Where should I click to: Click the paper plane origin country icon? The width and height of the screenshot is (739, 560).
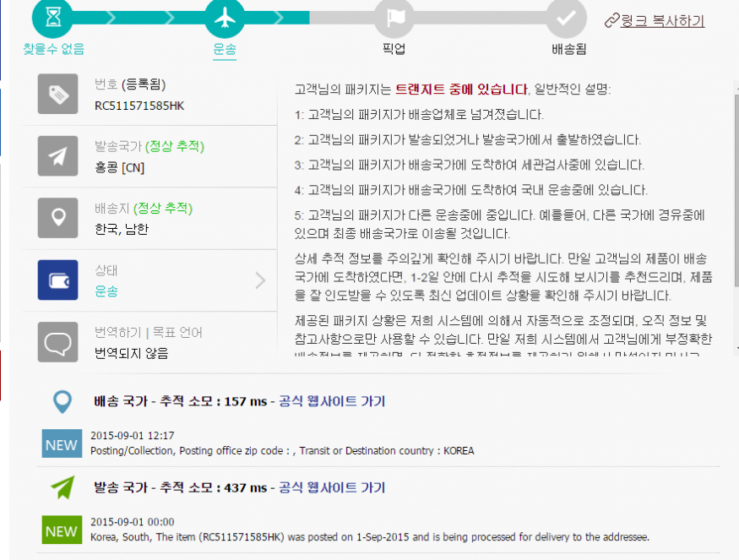click(58, 156)
